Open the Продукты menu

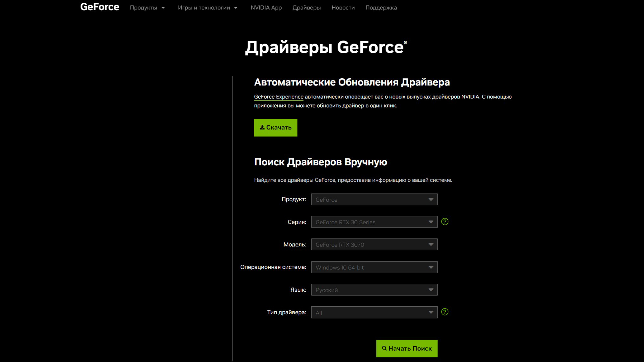pos(143,8)
